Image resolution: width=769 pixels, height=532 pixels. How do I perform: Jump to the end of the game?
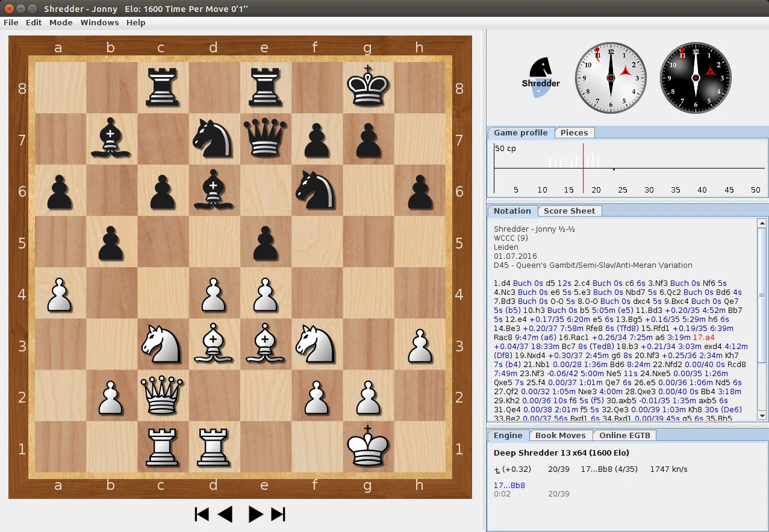[278, 514]
